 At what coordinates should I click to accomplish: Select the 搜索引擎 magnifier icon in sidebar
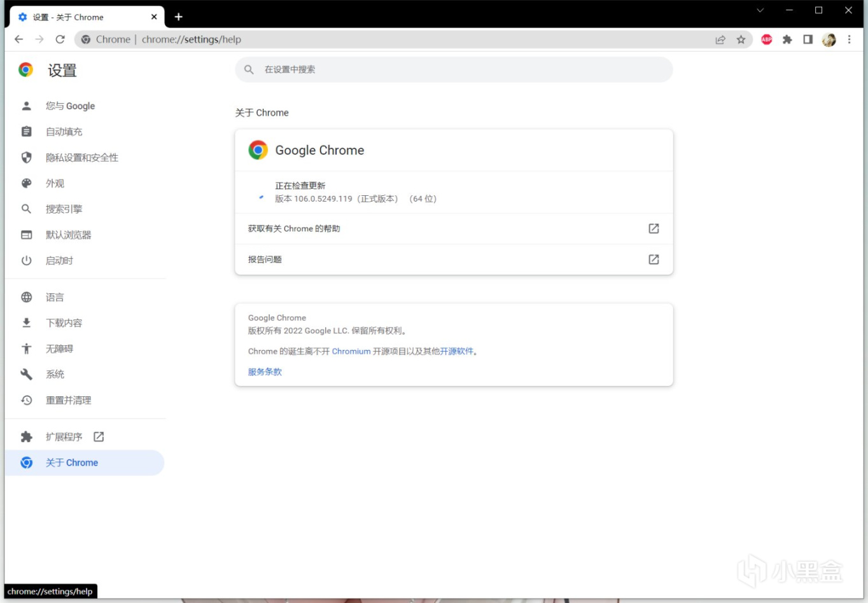[26, 209]
